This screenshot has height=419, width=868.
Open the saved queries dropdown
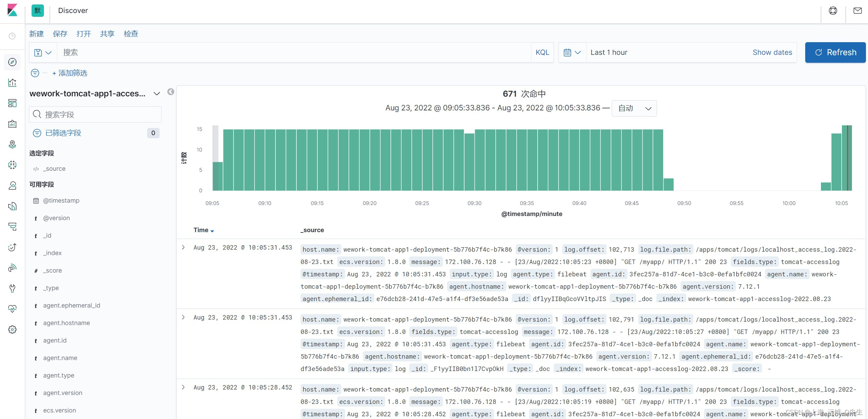click(x=43, y=52)
